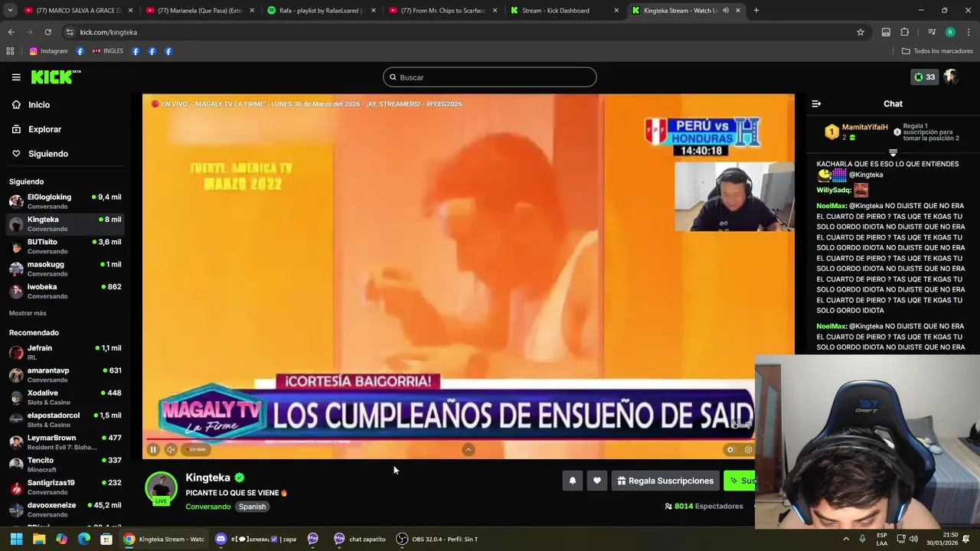Screen dimensions: 980x551
Task: Click Regala Suscripciones button
Action: pos(665,481)
